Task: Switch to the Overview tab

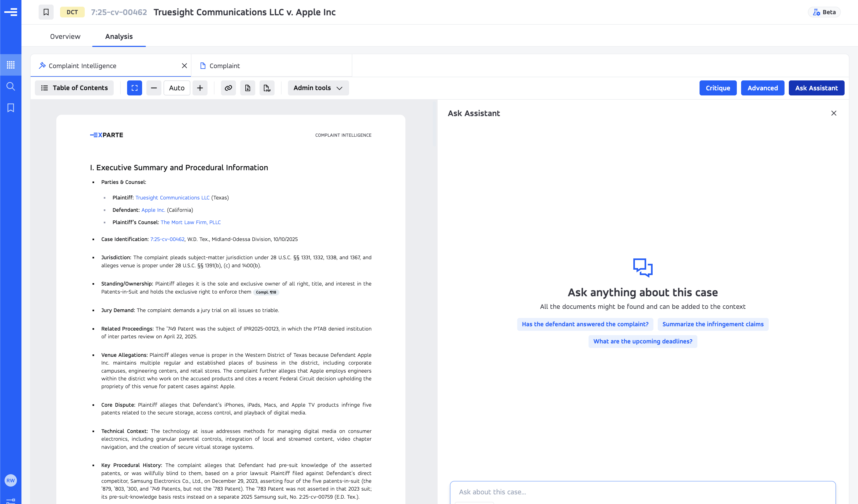Action: pos(65,36)
